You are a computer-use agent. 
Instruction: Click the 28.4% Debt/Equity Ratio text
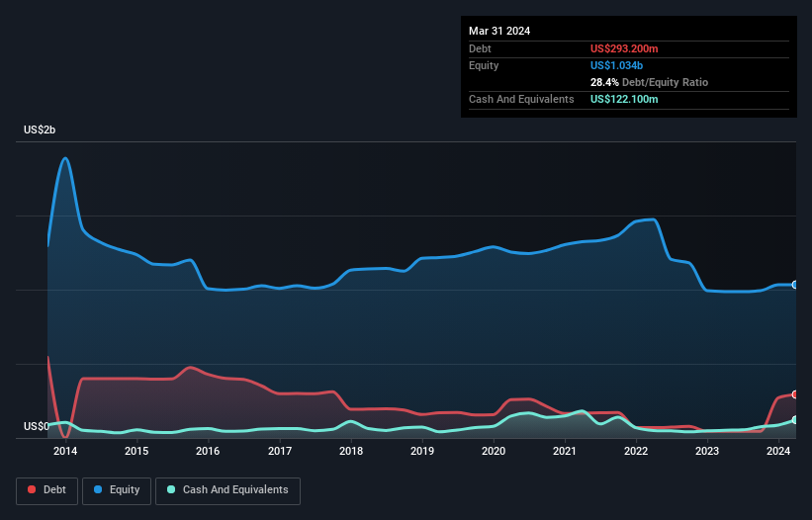pos(649,82)
